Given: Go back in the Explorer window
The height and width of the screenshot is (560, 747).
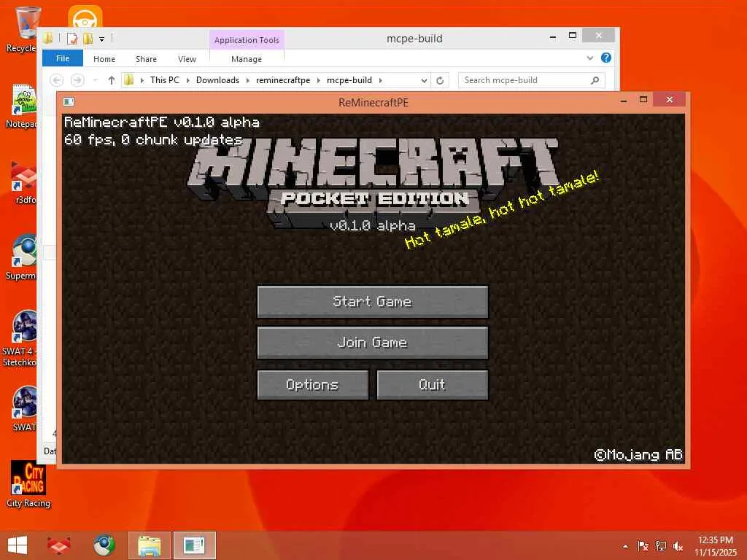Looking at the screenshot, I should click(x=57, y=80).
